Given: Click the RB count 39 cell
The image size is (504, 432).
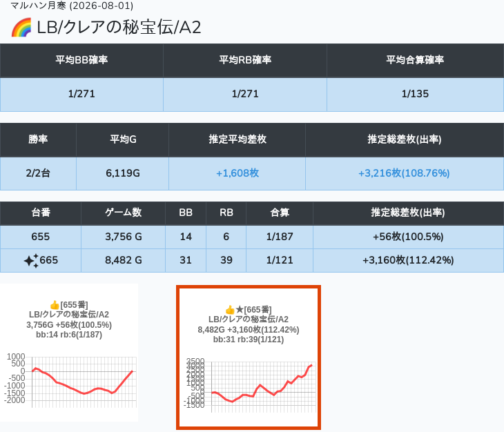Looking at the screenshot, I should (x=226, y=260).
